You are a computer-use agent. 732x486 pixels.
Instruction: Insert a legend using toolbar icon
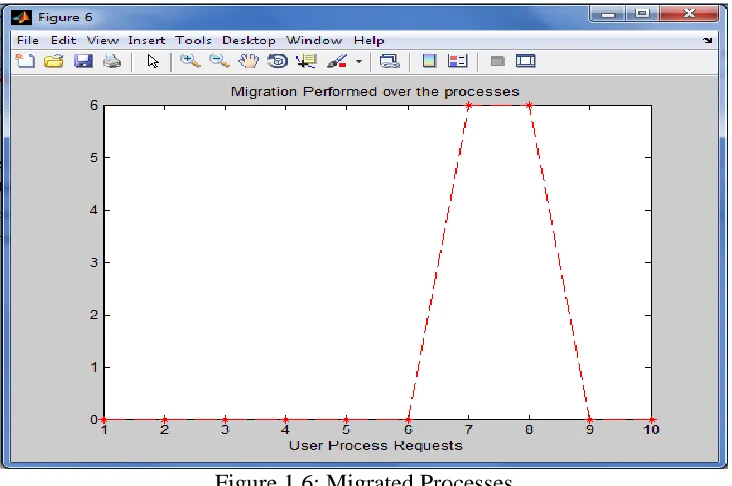(x=458, y=61)
